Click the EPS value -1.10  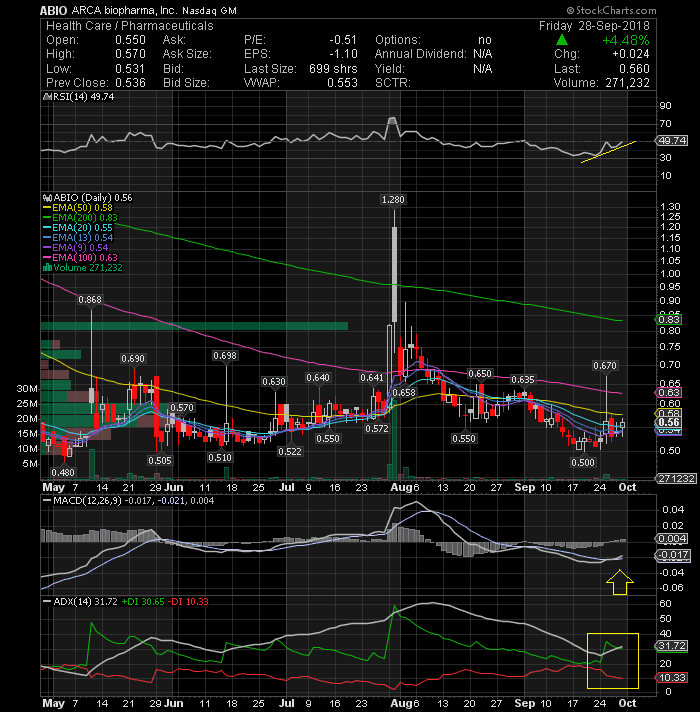[343, 54]
